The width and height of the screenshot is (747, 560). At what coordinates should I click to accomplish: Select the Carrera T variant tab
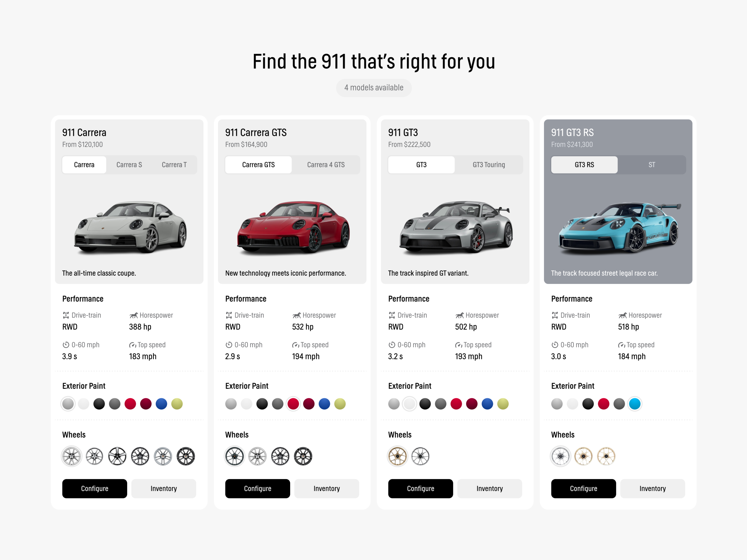(x=174, y=165)
